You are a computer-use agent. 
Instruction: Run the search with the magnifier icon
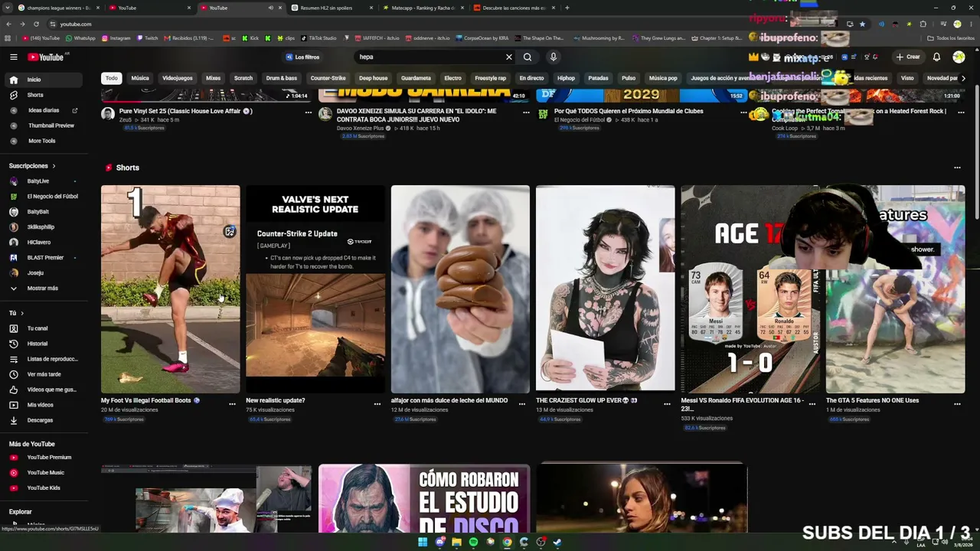(528, 57)
